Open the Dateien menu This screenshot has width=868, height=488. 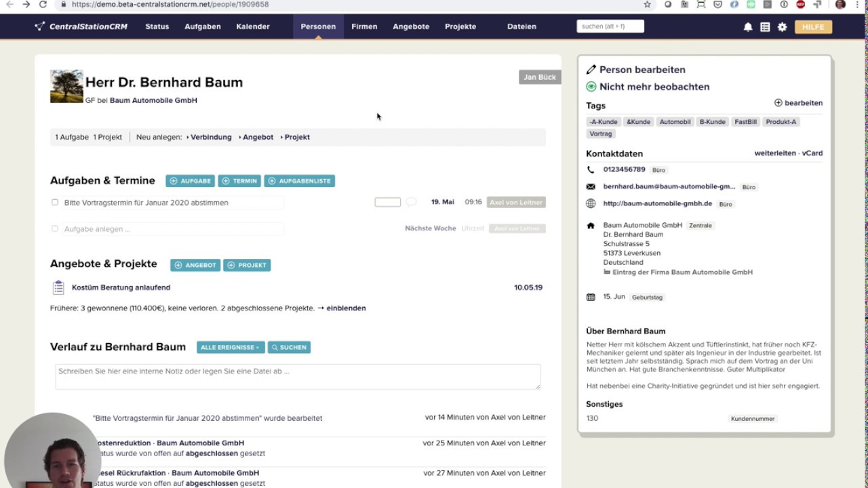click(x=521, y=26)
